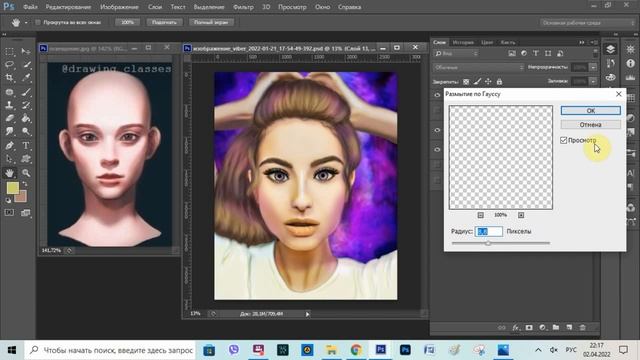Filter layers by type layers
640x360 pixels.
pyautogui.click(x=536, y=53)
